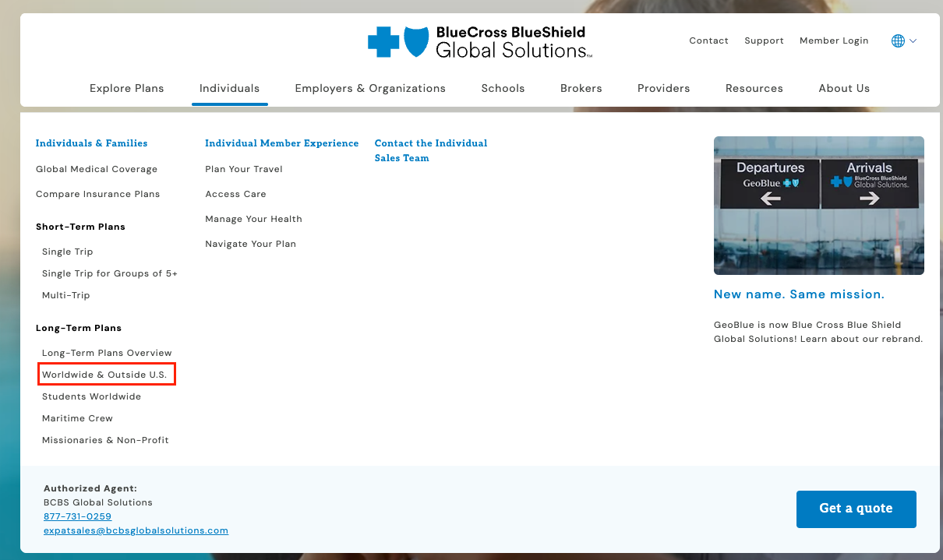The height and width of the screenshot is (560, 943).
Task: Open Manage Your Health
Action: pyautogui.click(x=254, y=219)
